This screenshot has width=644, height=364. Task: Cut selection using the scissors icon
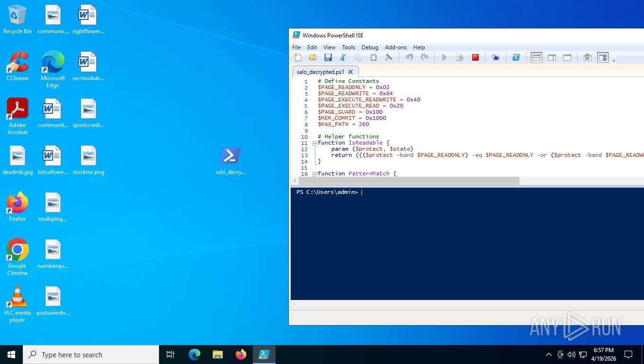pos(343,57)
